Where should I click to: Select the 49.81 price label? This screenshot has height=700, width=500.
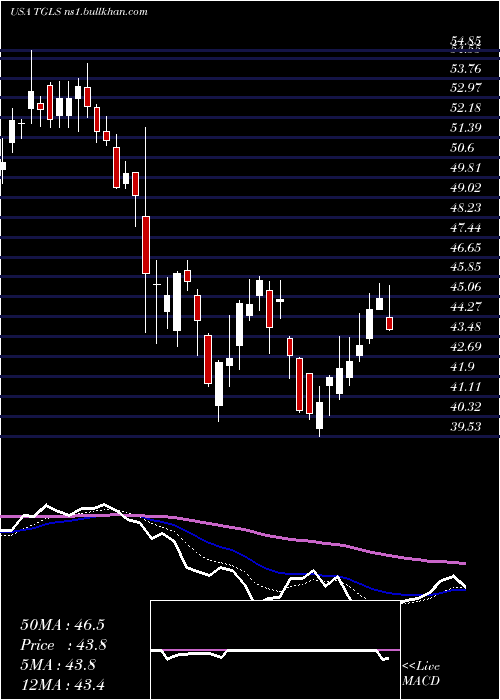tap(466, 168)
